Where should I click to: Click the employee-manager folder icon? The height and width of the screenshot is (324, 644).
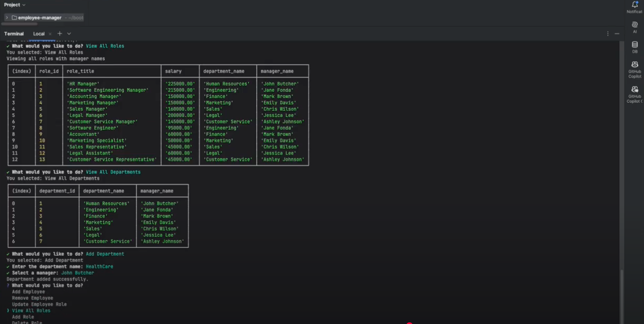(14, 18)
